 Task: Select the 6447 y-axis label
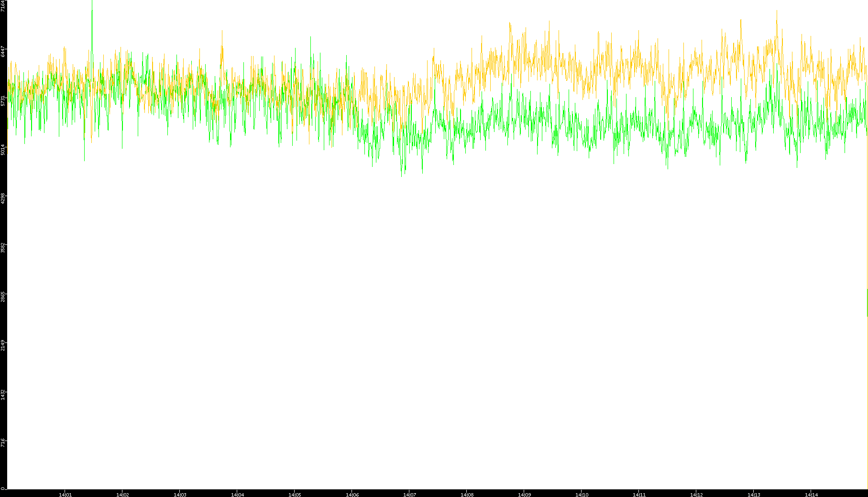3,51
